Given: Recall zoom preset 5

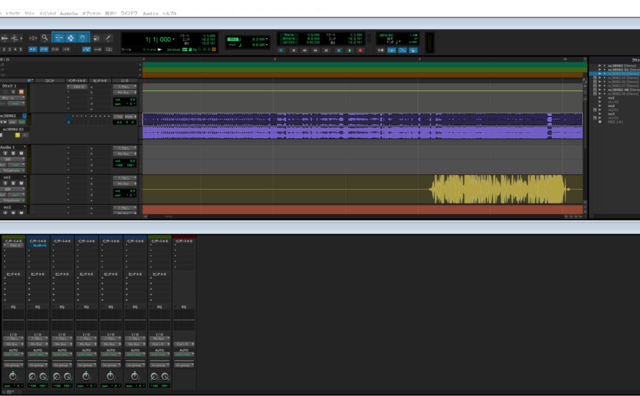Looking at the screenshot, I should [x=21, y=49].
